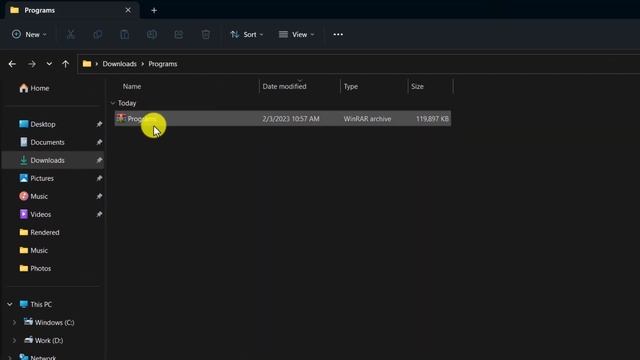Click the Copy icon in toolbar
Screen dimensions: 640x360
tap(98, 35)
